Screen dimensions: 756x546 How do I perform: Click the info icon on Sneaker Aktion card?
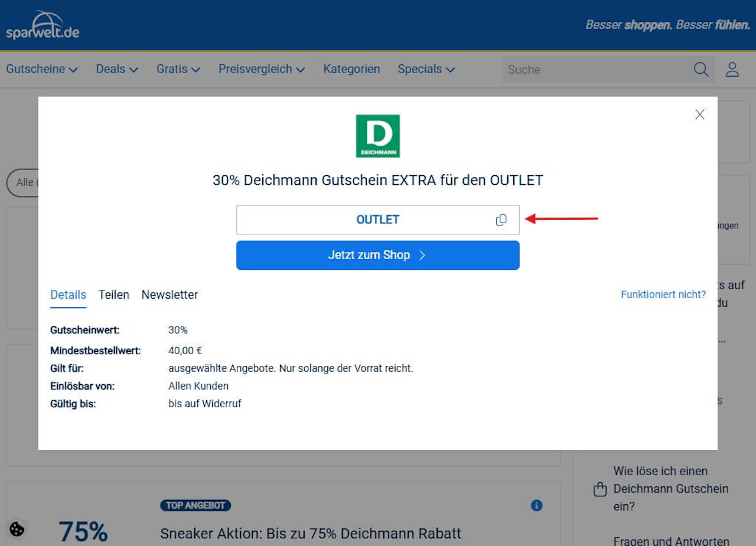[x=536, y=505]
